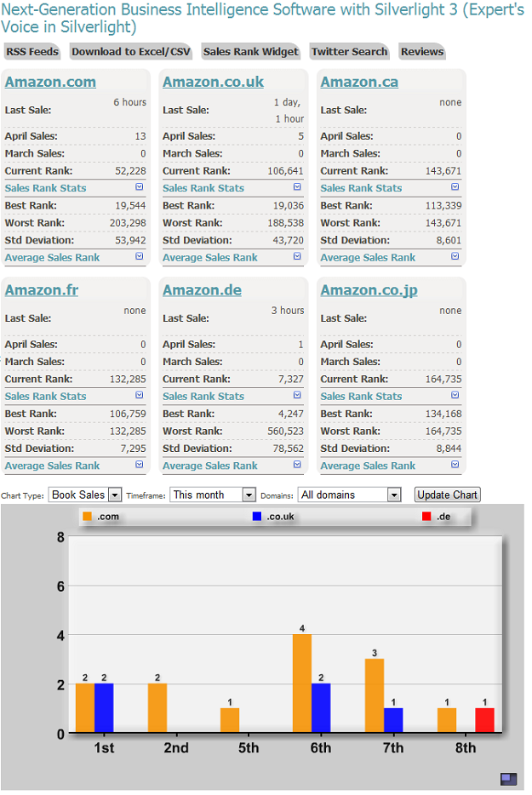Click Amazon.co.uk Best Rank value 19,036
Viewport: 532px width, 795px height.
coord(288,206)
